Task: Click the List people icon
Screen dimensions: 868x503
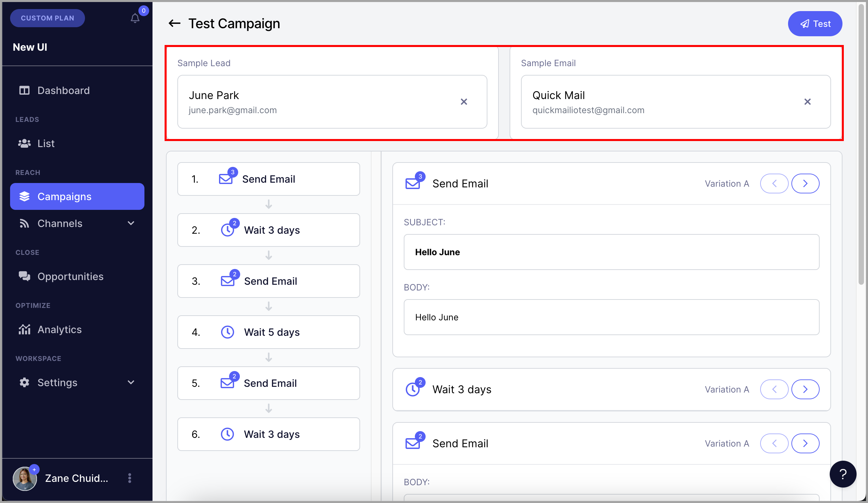Action: [x=24, y=143]
